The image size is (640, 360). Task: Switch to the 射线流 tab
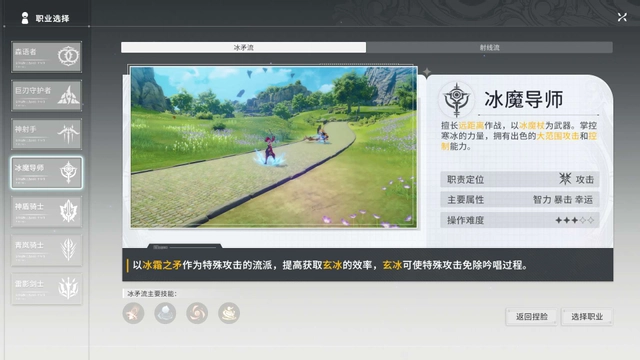pos(489,47)
